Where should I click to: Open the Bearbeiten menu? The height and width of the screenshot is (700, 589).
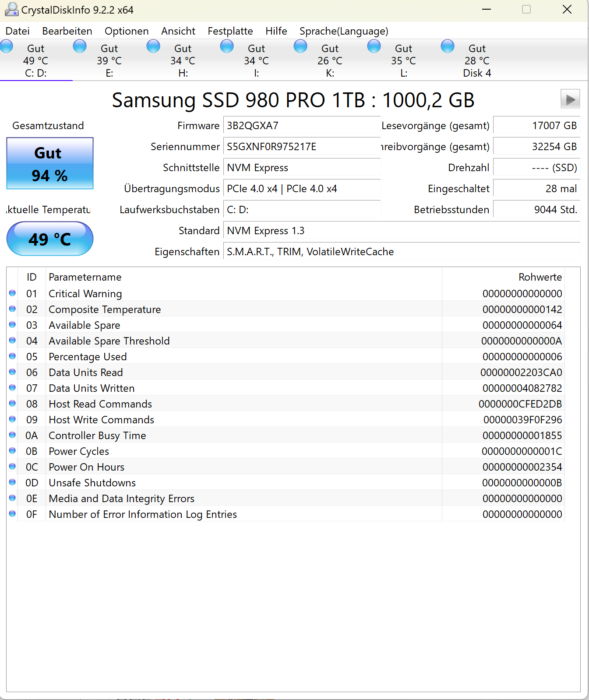pos(67,31)
